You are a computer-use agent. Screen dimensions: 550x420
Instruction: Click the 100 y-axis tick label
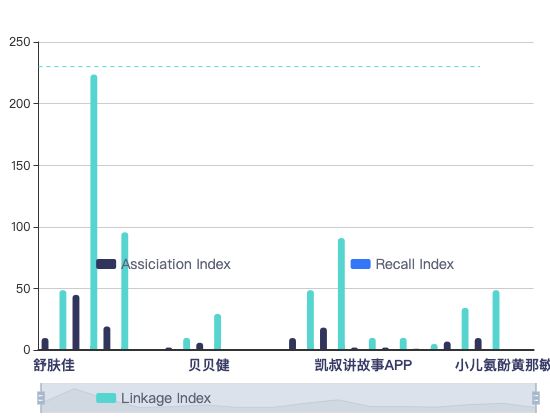point(20,227)
